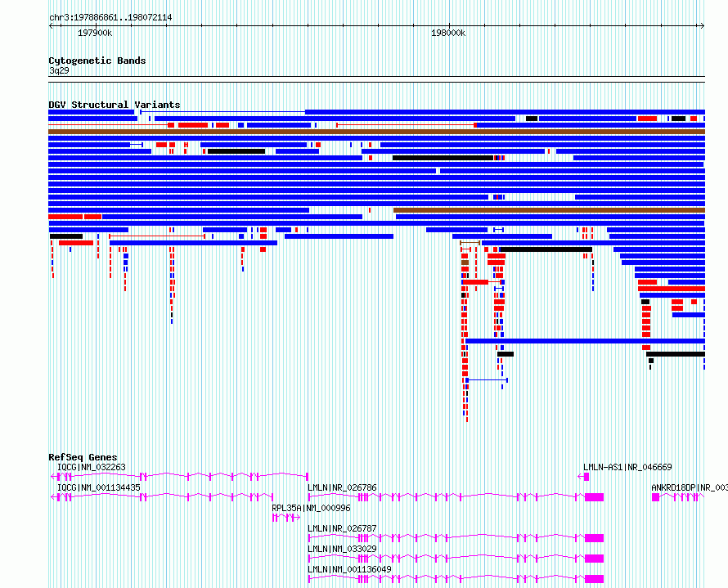Open the RefSeq Genes track title
The image size is (728, 588).
83,457
